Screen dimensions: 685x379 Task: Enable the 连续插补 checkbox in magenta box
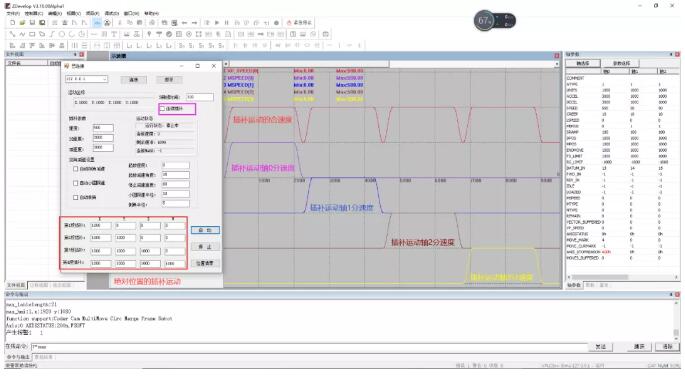[163, 109]
